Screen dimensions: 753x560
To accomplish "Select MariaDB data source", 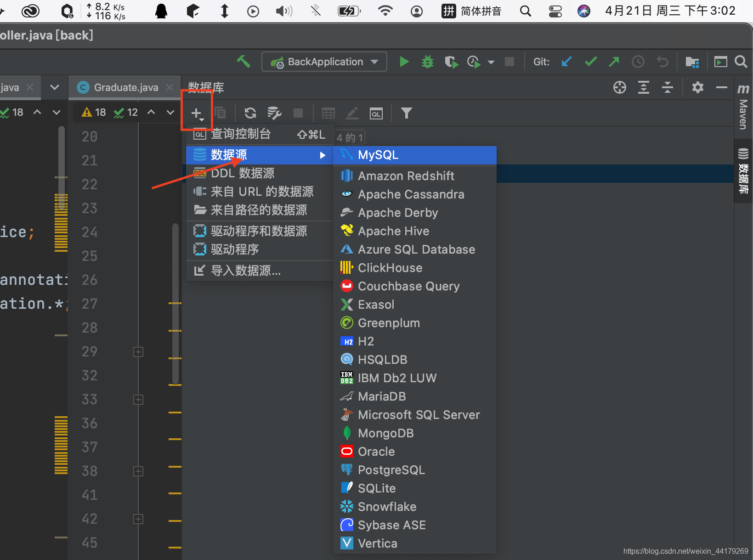I will (x=415, y=396).
